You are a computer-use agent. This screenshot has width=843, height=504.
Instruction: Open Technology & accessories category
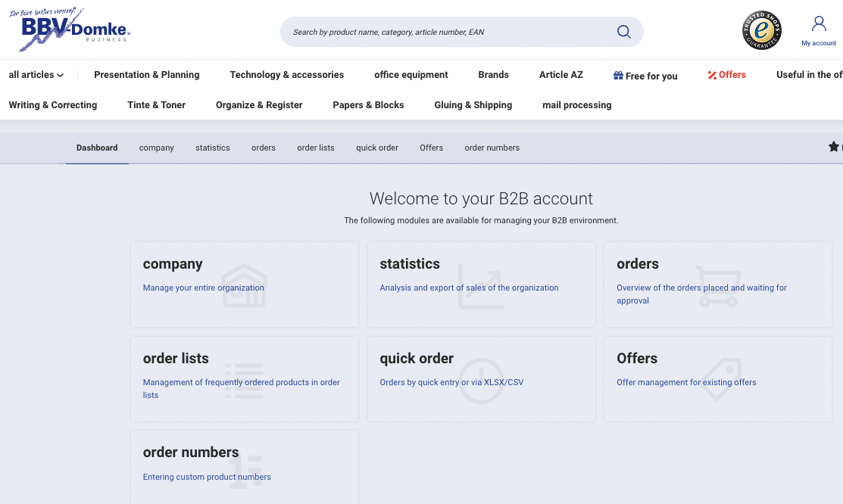click(286, 75)
